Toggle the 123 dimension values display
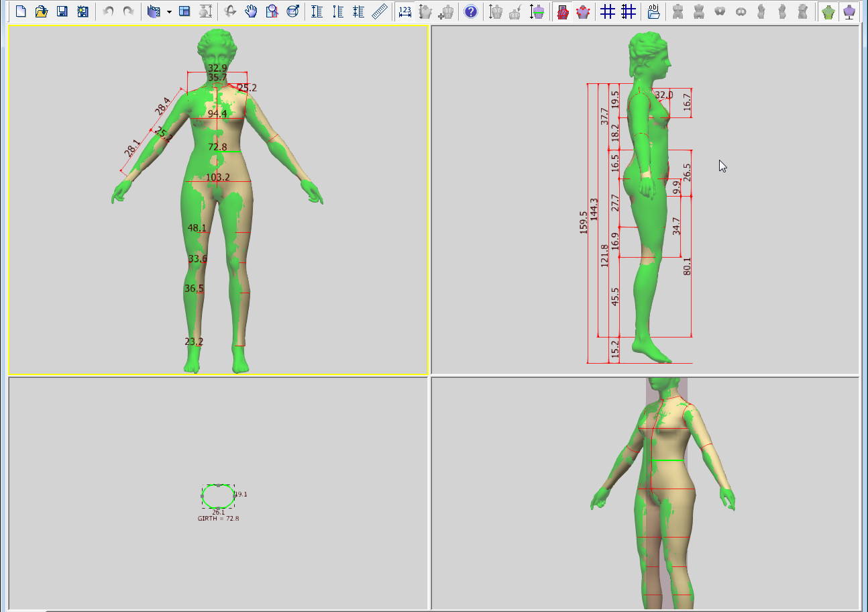 [404, 11]
